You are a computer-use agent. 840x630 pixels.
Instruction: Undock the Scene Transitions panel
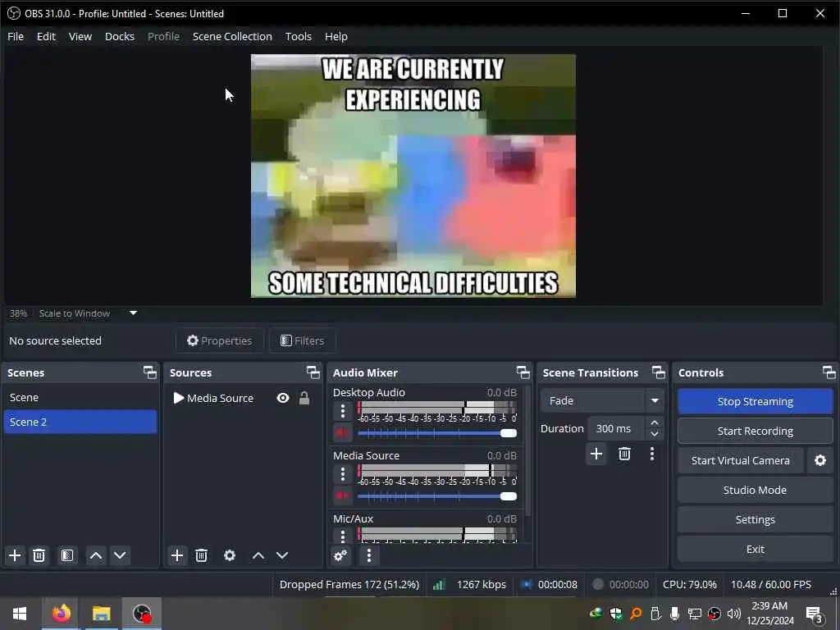(x=659, y=372)
